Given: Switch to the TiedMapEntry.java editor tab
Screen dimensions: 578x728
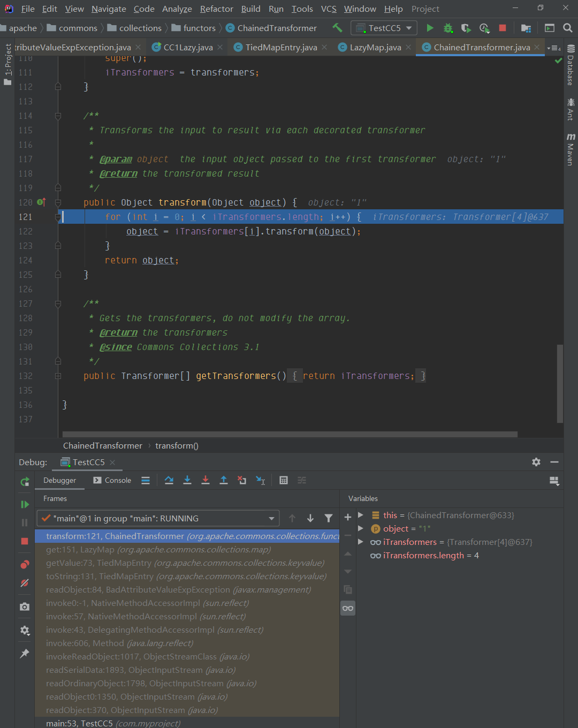Looking at the screenshot, I should coord(280,48).
